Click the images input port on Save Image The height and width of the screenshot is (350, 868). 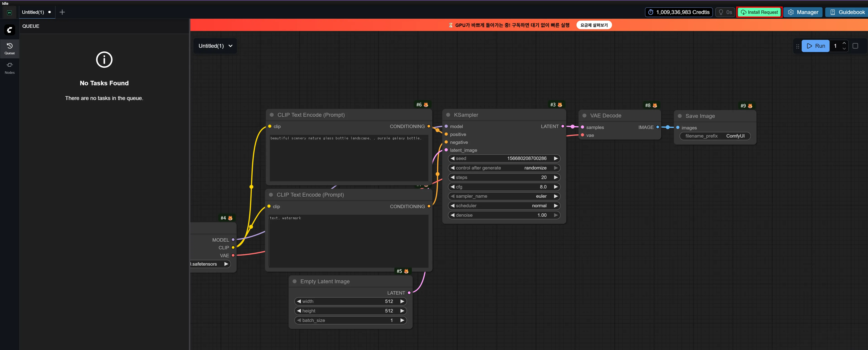tap(678, 127)
